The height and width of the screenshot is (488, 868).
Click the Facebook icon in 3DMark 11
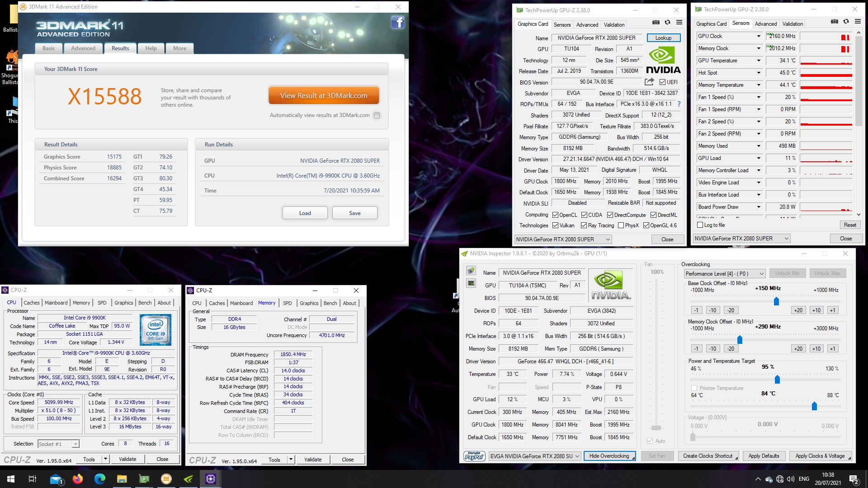397,22
